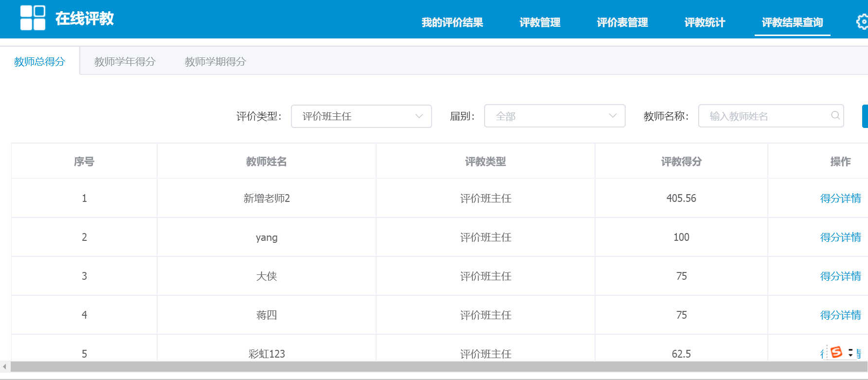Screen dimensions: 868x380
Task: Click 评价班主任 in row of yang
Action: tap(486, 237)
